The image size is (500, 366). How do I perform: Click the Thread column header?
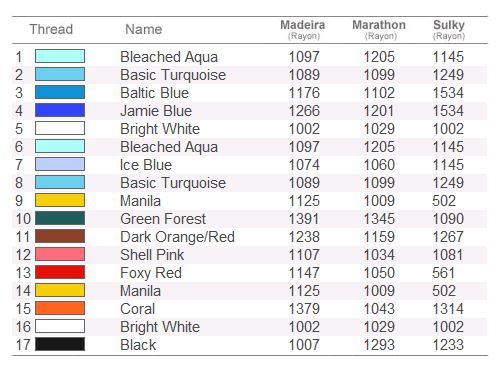[51, 29]
